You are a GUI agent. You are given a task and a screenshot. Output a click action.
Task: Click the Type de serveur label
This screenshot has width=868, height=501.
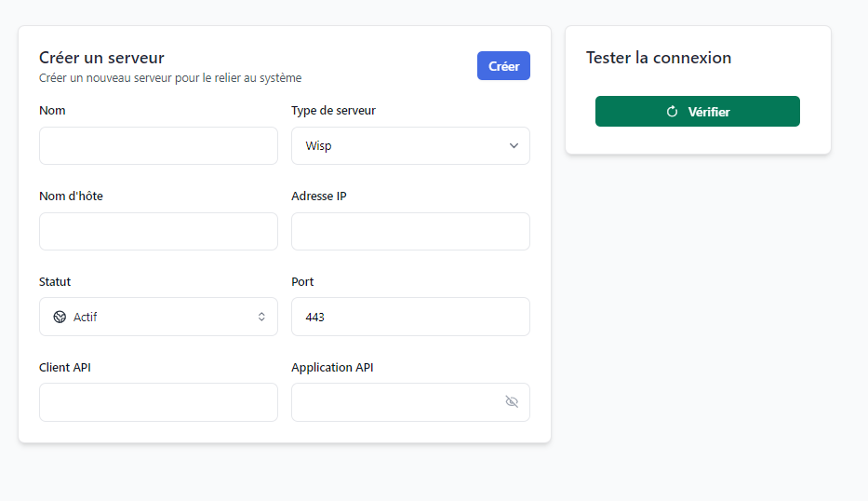coord(333,111)
